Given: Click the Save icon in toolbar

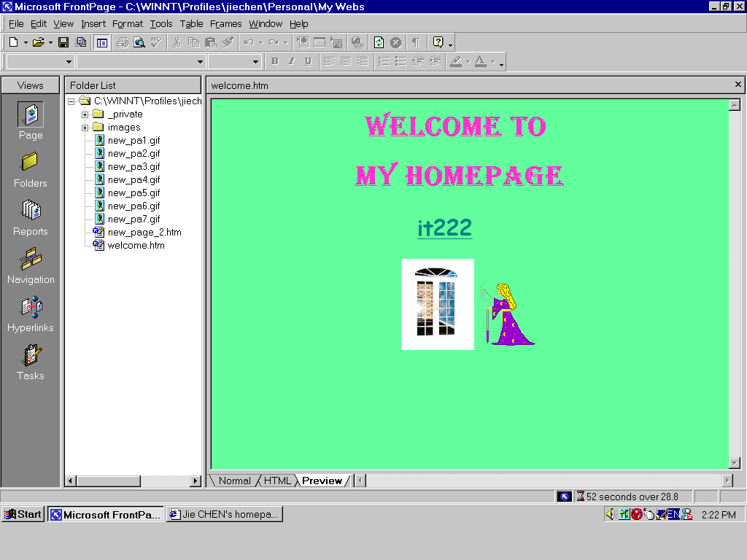Looking at the screenshot, I should coord(63,42).
